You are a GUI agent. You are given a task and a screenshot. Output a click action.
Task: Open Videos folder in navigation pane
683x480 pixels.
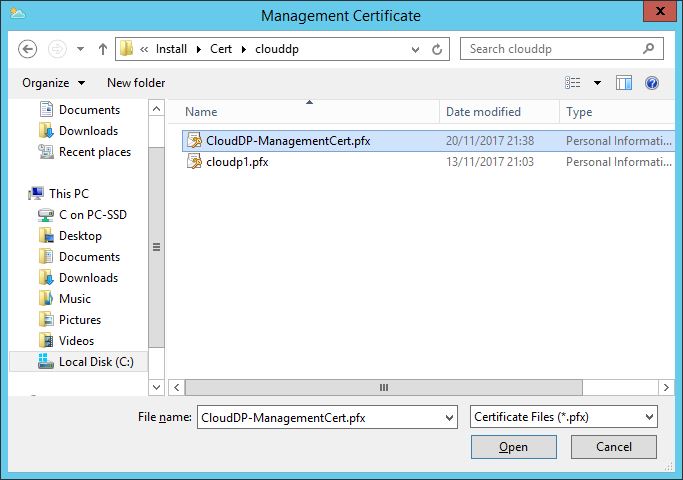76,341
